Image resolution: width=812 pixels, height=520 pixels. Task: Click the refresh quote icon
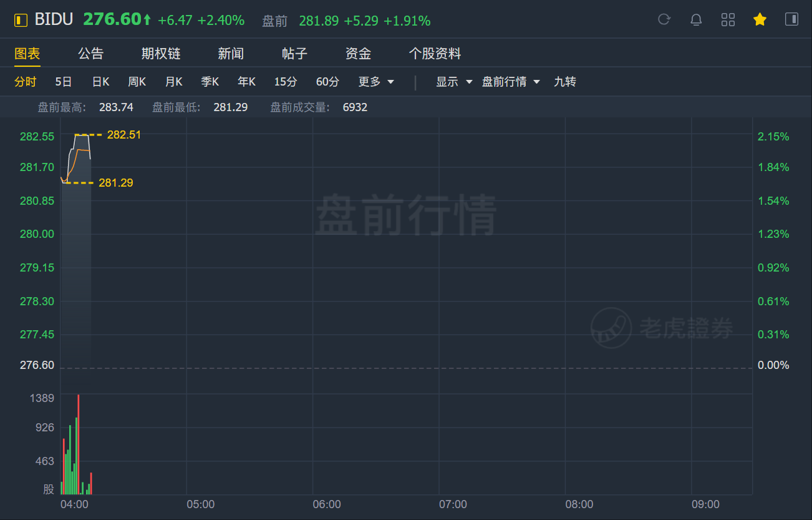click(x=664, y=19)
